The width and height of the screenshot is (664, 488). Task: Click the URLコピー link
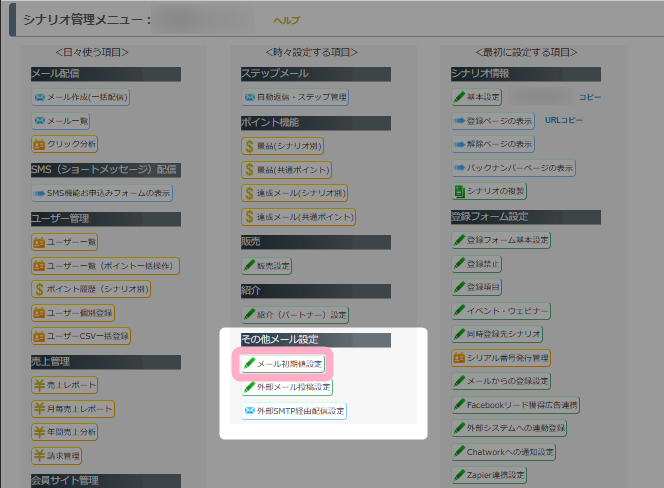pyautogui.click(x=564, y=121)
